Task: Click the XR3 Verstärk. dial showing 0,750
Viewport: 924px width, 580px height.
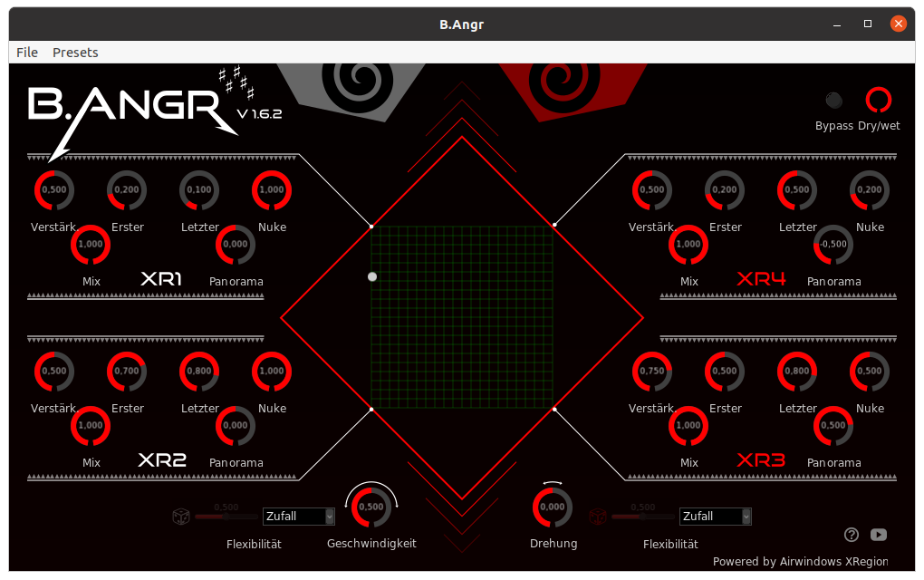Action: tap(651, 372)
